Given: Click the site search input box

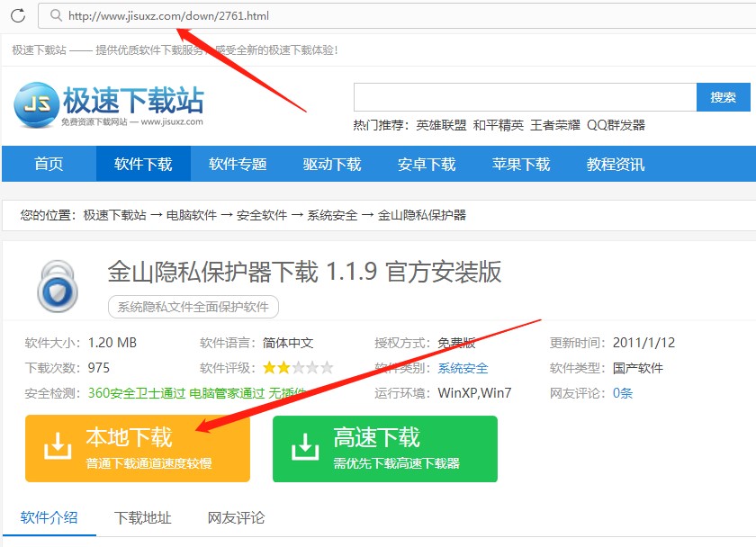Looking at the screenshot, I should click(x=525, y=97).
